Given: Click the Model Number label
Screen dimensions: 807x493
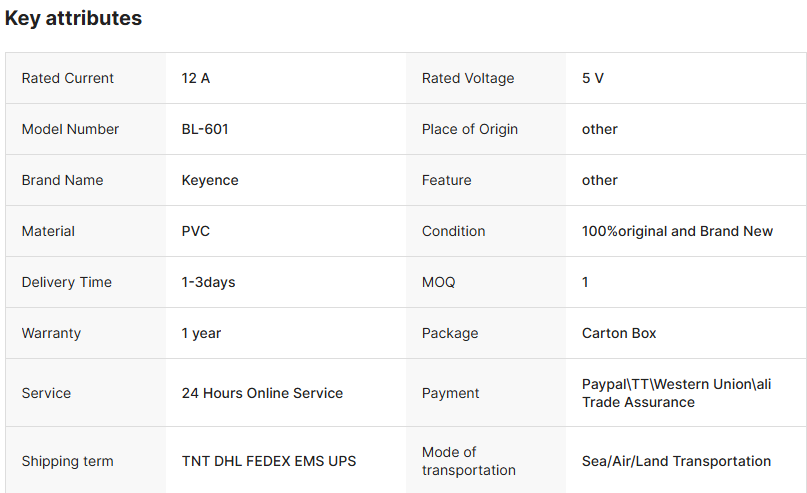Looking at the screenshot, I should click(x=70, y=129).
